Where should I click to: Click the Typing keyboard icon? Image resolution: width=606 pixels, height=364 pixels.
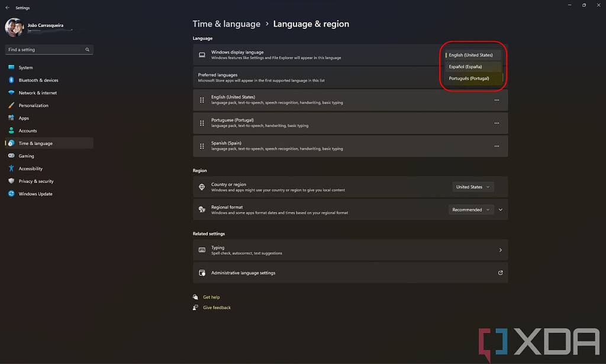click(x=202, y=250)
